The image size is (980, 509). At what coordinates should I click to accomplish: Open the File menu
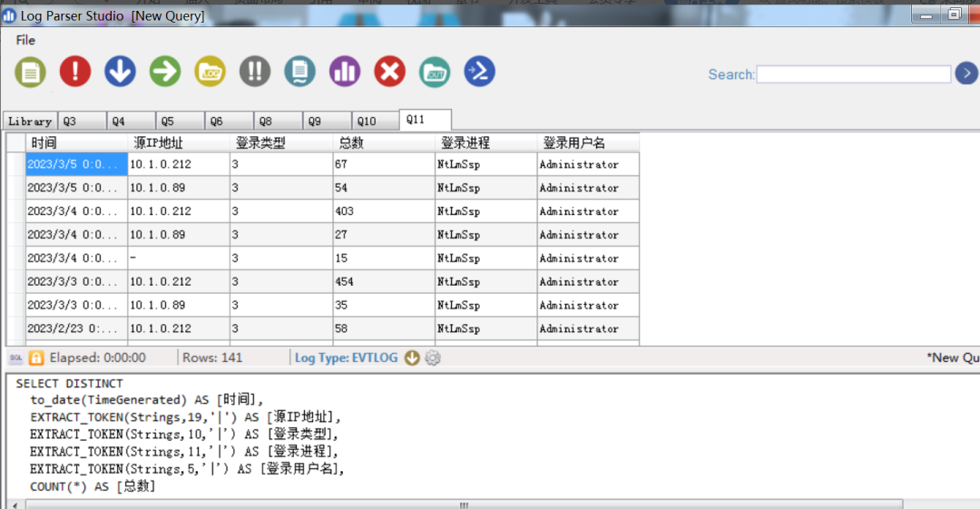click(x=25, y=40)
